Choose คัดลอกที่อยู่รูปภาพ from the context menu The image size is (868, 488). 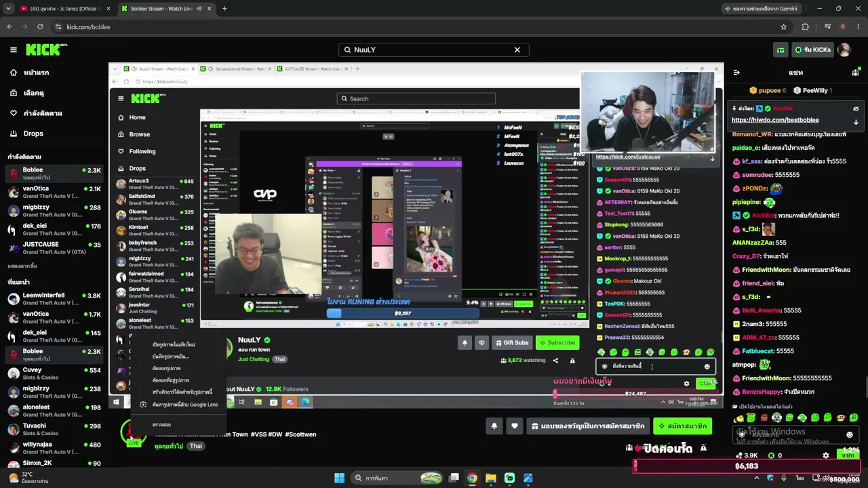pos(171,380)
